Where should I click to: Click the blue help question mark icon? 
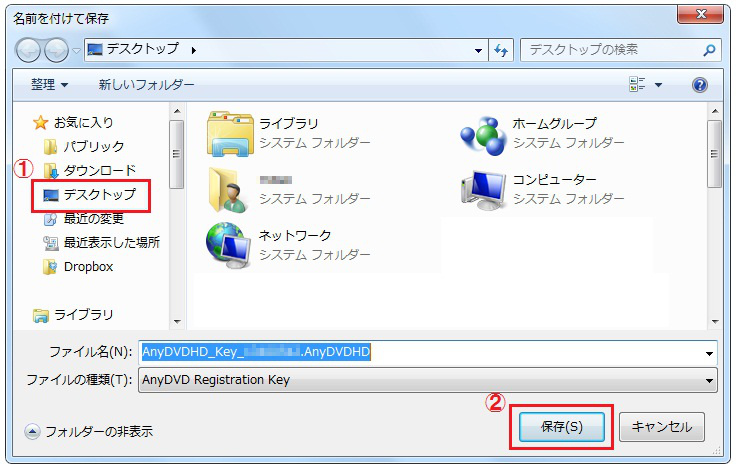tap(700, 85)
